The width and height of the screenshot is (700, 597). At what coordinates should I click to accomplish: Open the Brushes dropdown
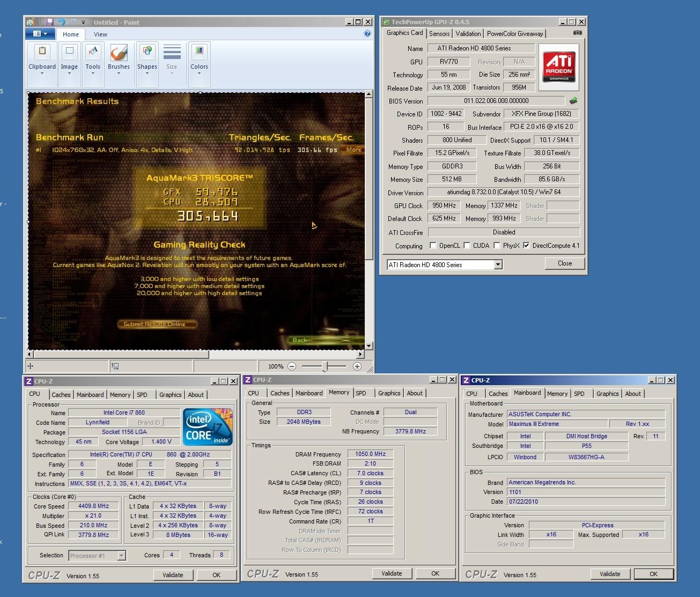click(x=119, y=63)
